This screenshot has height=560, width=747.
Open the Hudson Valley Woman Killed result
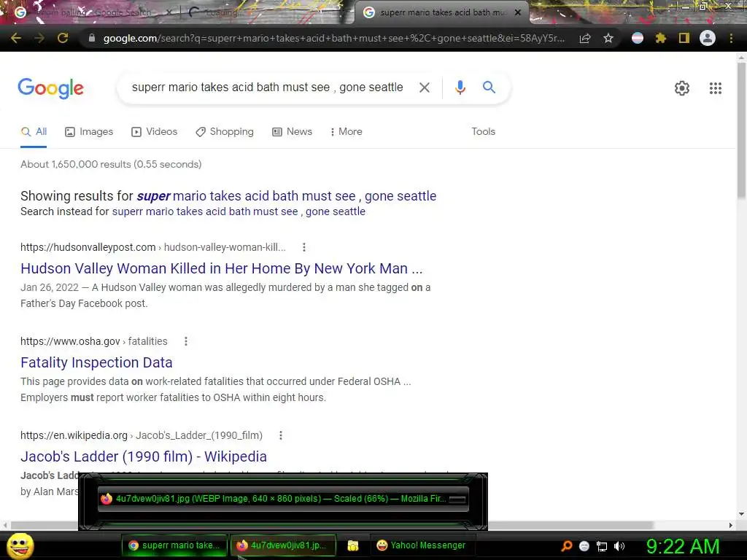click(222, 268)
